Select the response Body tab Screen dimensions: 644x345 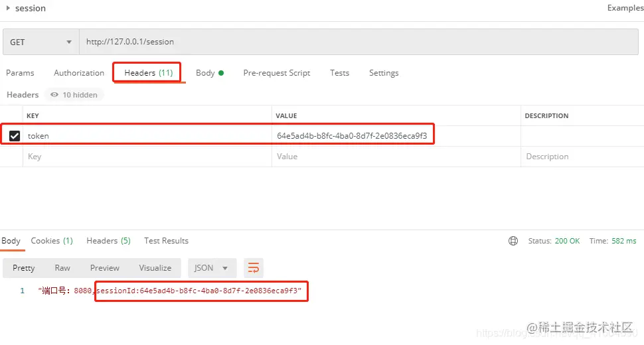[x=11, y=241]
